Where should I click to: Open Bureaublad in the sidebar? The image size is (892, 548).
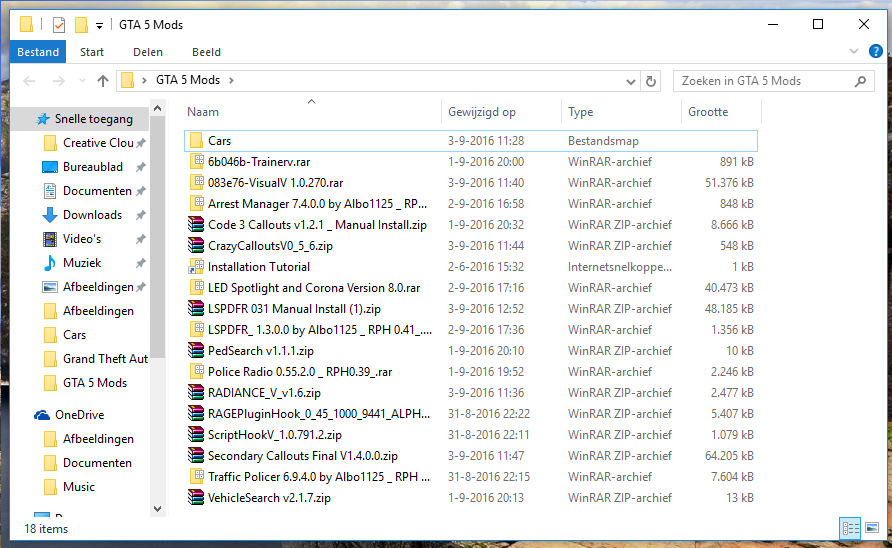tap(93, 167)
